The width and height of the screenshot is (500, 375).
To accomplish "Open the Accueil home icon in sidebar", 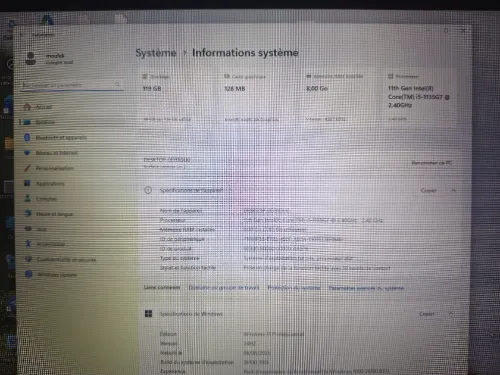I will click(27, 107).
